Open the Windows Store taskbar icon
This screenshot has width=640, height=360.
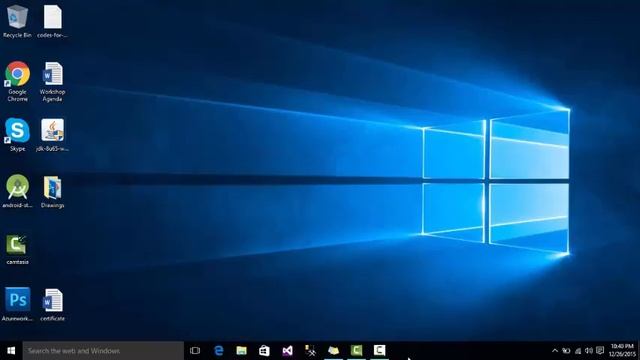264,351
